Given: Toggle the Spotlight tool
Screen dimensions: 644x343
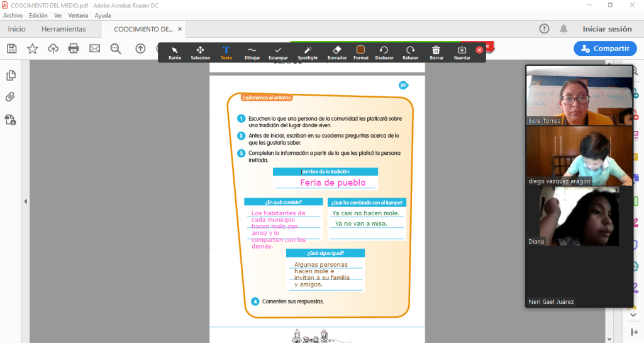Looking at the screenshot, I should [x=308, y=53].
